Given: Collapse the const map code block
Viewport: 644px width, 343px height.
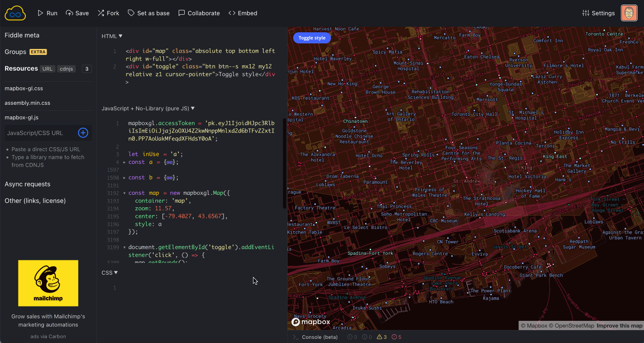Looking at the screenshot, I should coord(125,193).
